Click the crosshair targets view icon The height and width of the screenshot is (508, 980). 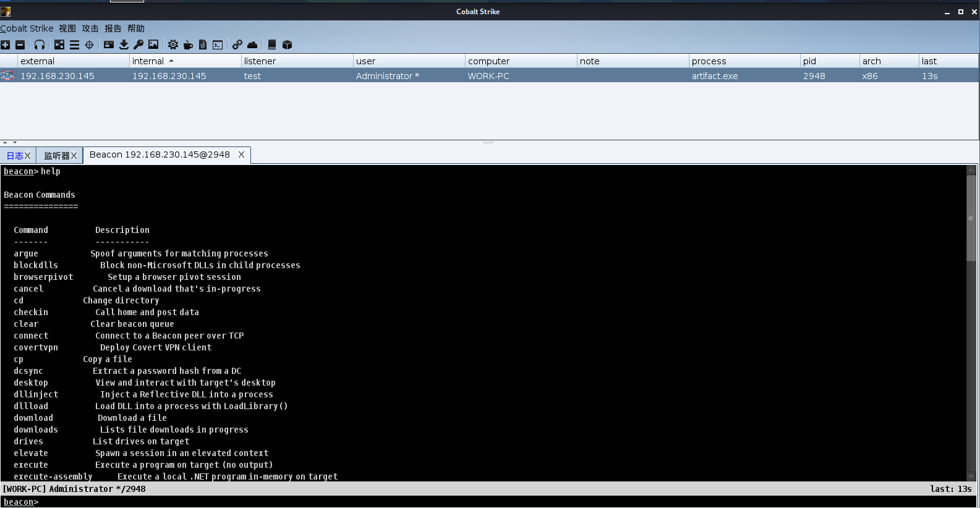tap(89, 44)
